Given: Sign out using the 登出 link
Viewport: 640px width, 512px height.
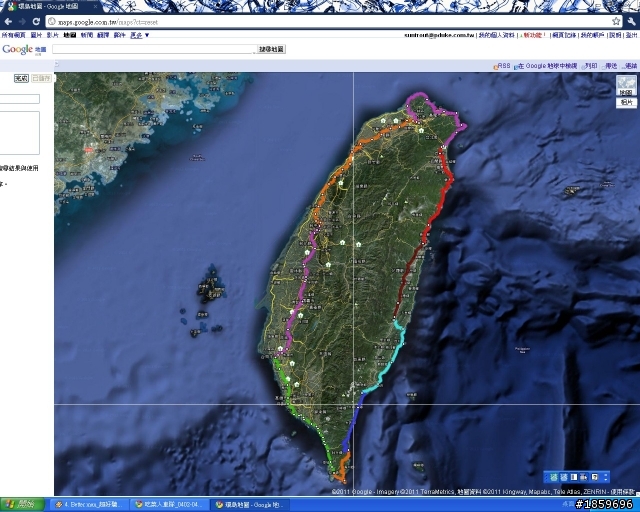Looking at the screenshot, I should click(631, 35).
